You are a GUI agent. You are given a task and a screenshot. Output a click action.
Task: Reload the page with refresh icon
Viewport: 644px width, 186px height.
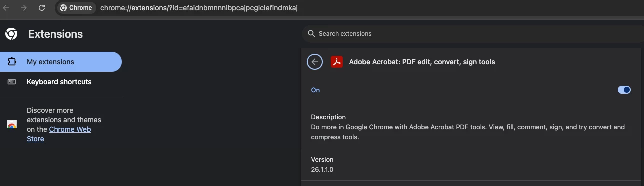pyautogui.click(x=42, y=8)
